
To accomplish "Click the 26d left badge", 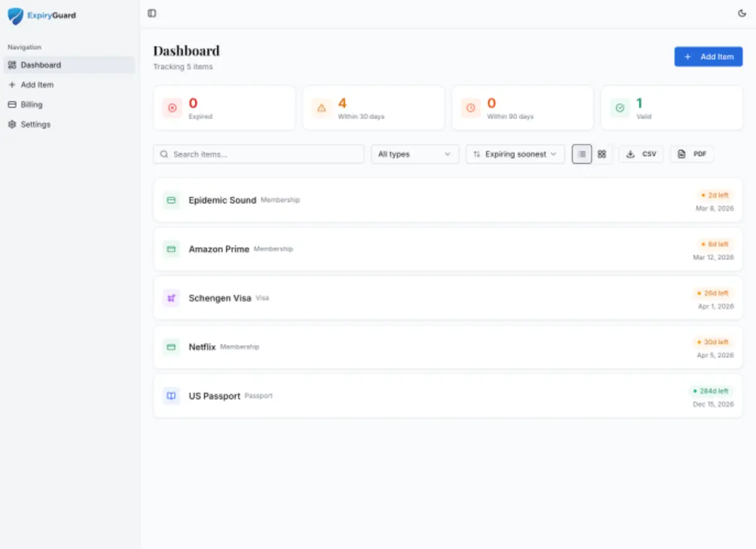I will [713, 293].
